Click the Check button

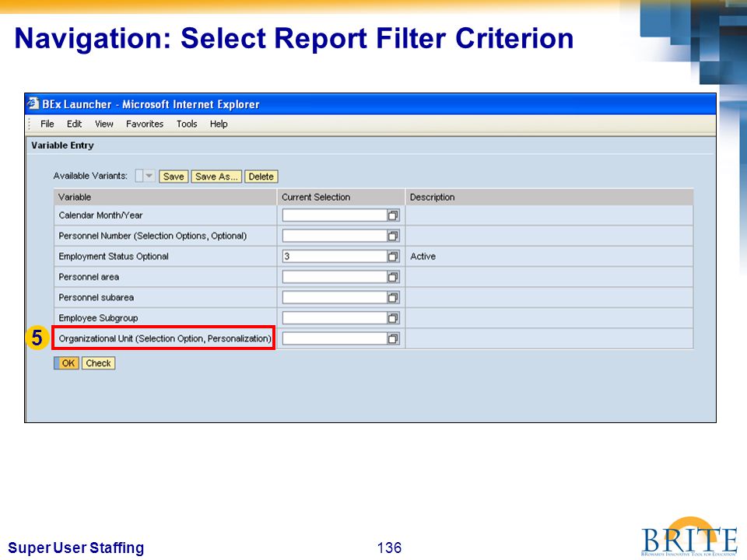tap(99, 363)
